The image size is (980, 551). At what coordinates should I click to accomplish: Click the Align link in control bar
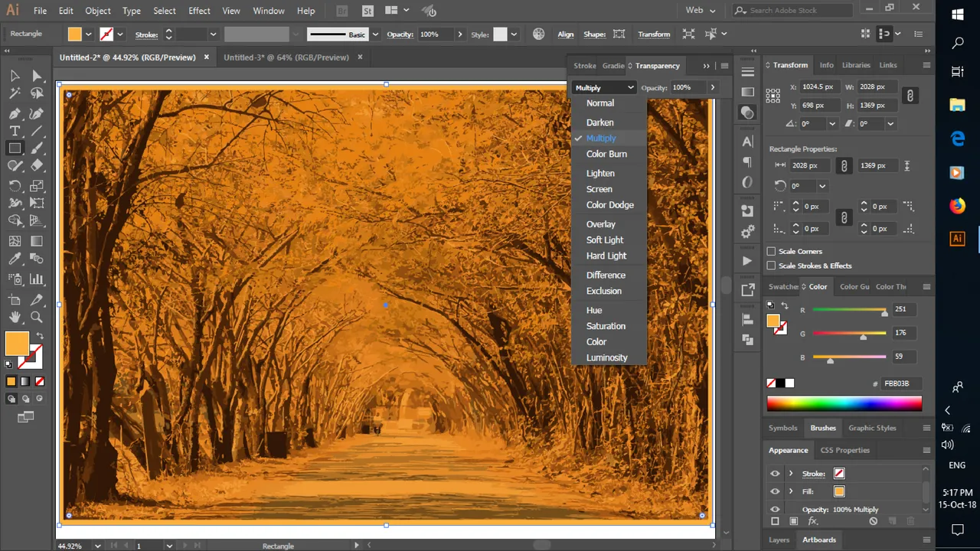tap(566, 34)
